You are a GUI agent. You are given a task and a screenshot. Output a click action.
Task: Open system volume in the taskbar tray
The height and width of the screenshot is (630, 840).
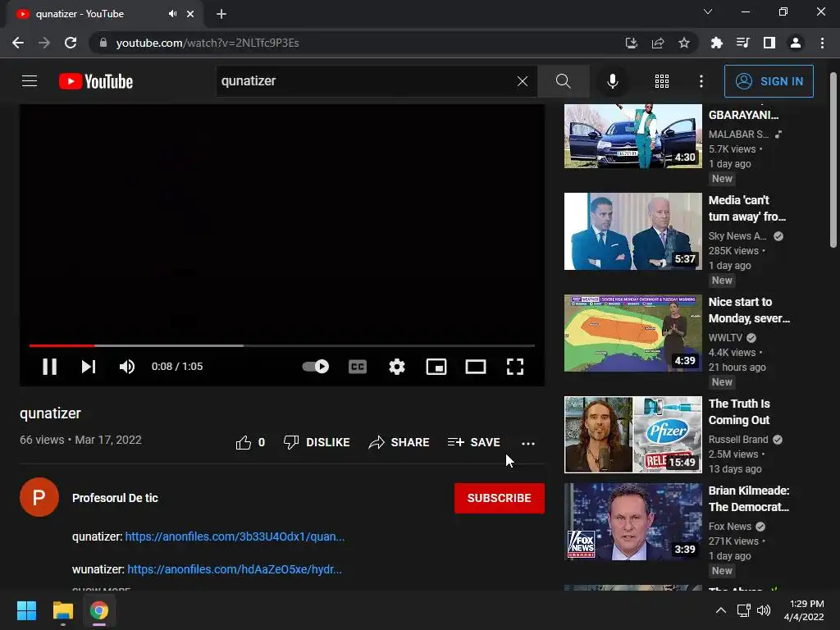764,610
